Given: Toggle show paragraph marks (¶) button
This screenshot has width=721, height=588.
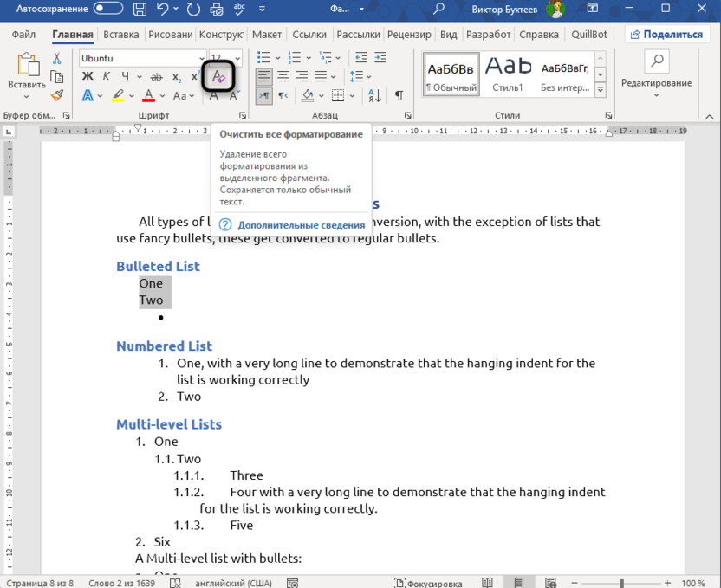Looking at the screenshot, I should [399, 96].
